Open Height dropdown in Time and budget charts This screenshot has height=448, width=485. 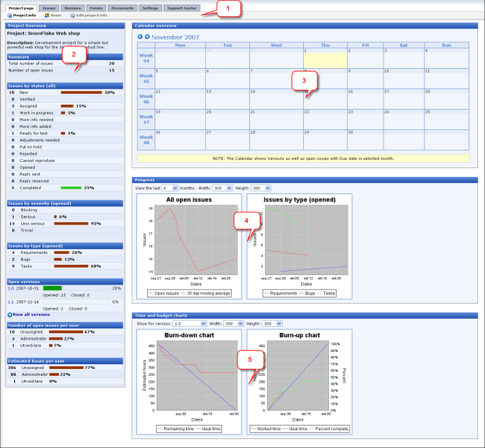(272, 323)
